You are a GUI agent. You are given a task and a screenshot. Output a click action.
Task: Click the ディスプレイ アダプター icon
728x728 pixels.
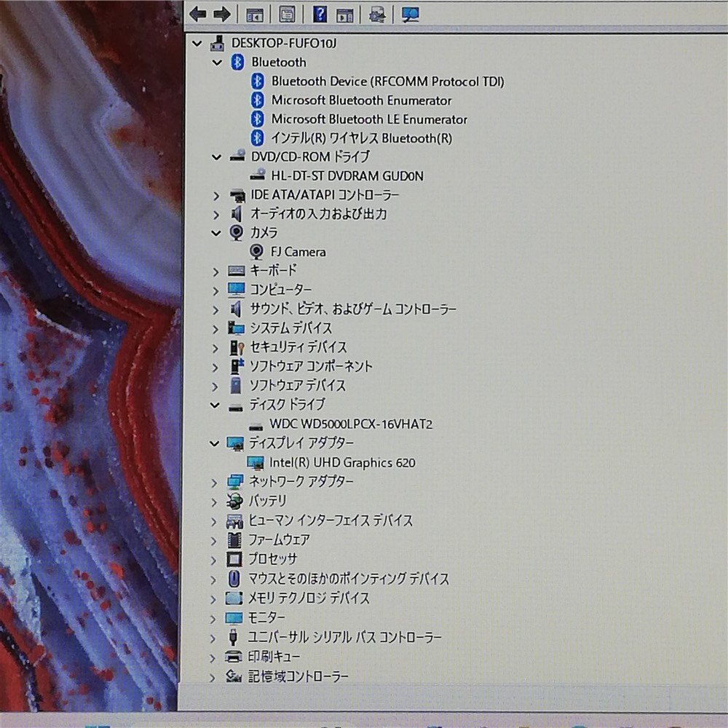pyautogui.click(x=235, y=444)
